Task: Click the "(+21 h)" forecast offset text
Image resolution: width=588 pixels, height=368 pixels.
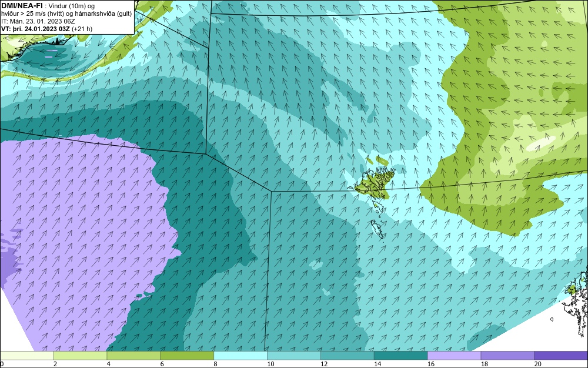Action: 82,29
